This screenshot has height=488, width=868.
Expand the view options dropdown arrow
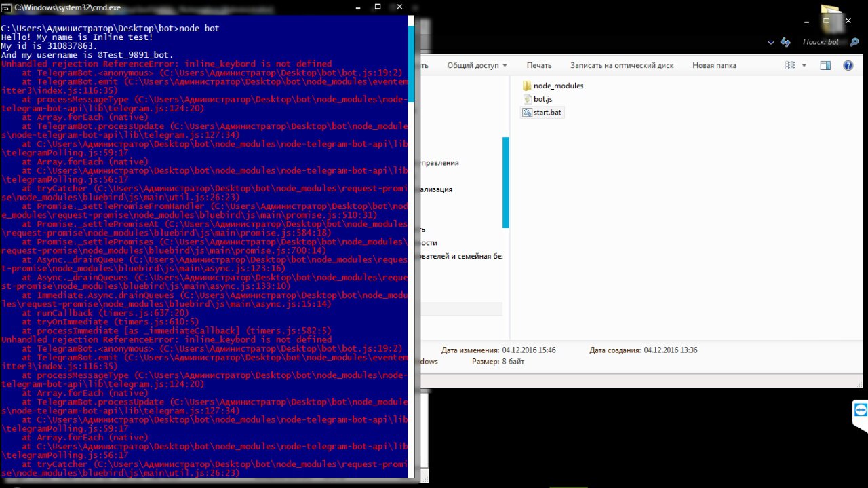point(804,65)
